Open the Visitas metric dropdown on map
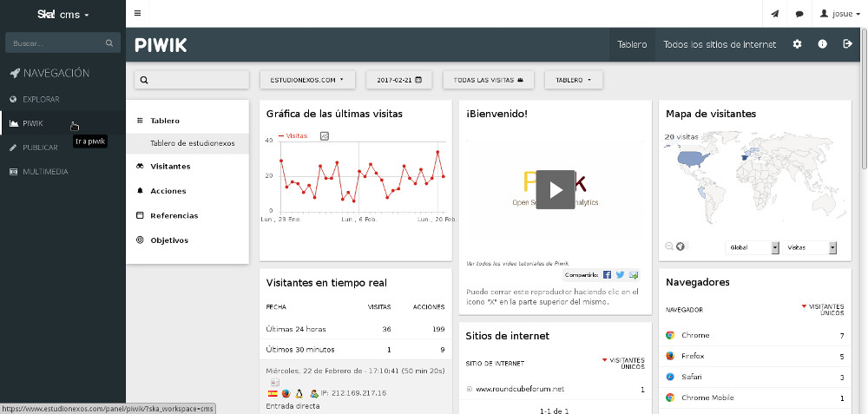Screen dimensions: 868x414 (809, 248)
